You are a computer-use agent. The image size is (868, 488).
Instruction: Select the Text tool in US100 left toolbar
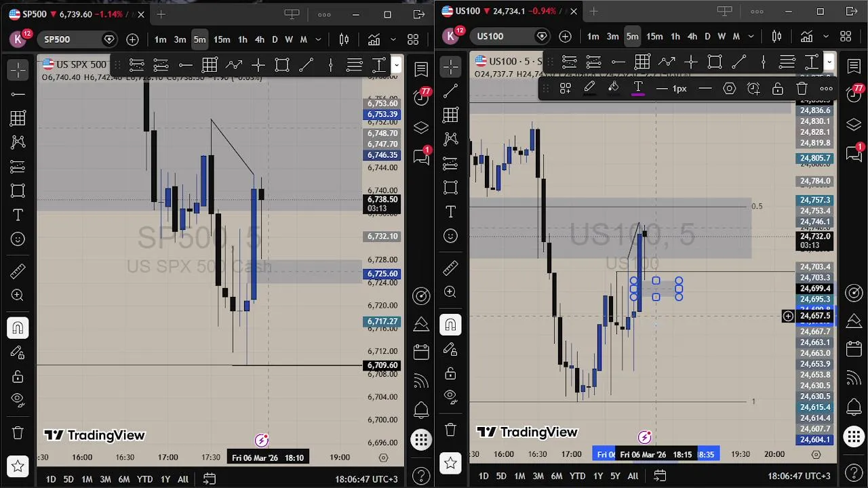[451, 212]
